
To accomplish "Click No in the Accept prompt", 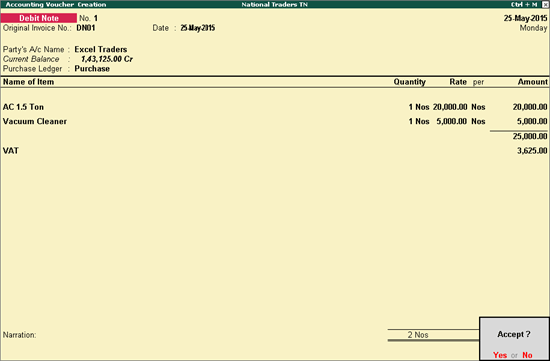I will pyautogui.click(x=527, y=355).
